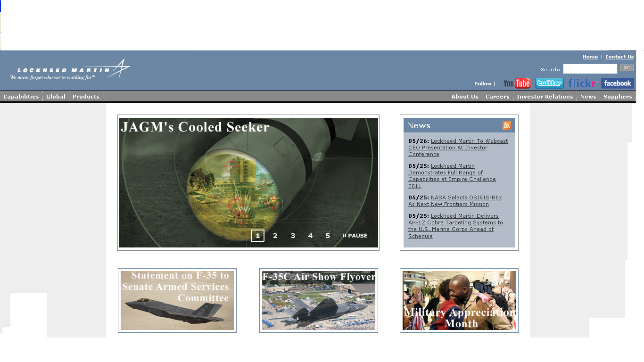Screen dimensions: 644x362
Task: Open the YouTube follow icon
Action: click(517, 83)
